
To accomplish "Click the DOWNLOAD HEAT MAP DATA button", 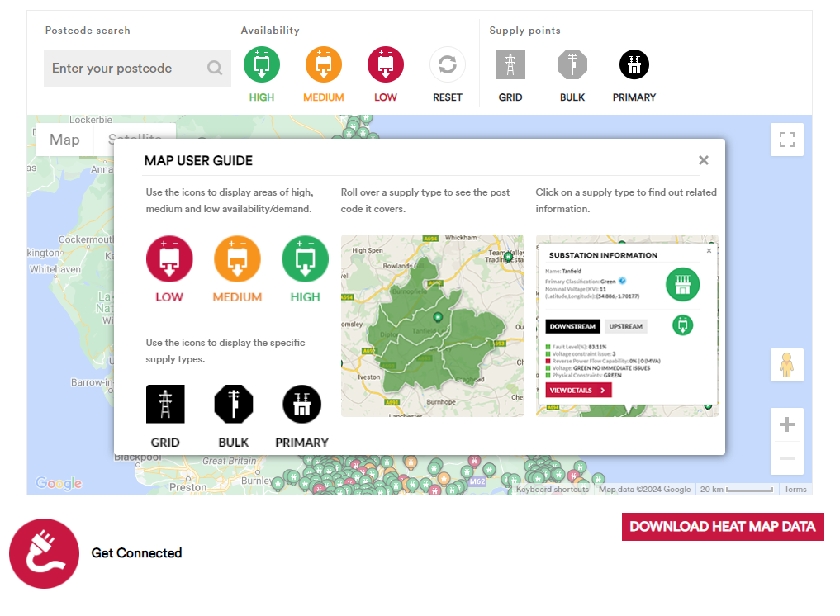I will pos(722,526).
